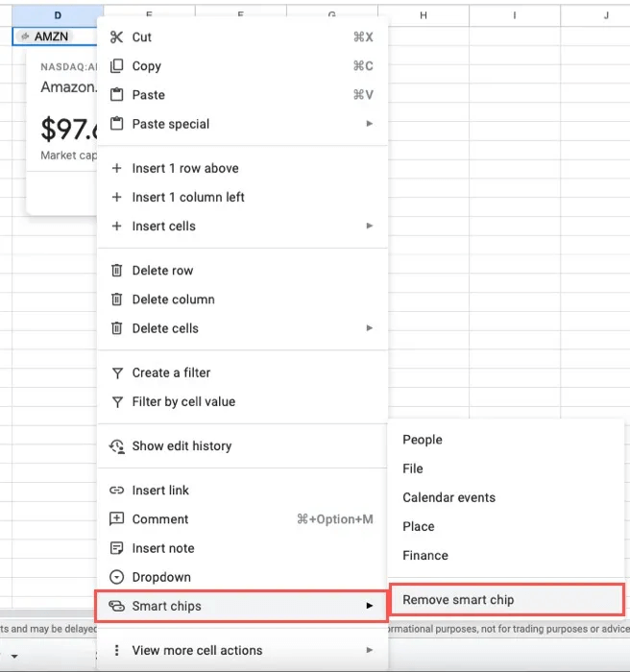This screenshot has height=672, width=630.
Task: Click the Copy icon
Action: tap(116, 66)
